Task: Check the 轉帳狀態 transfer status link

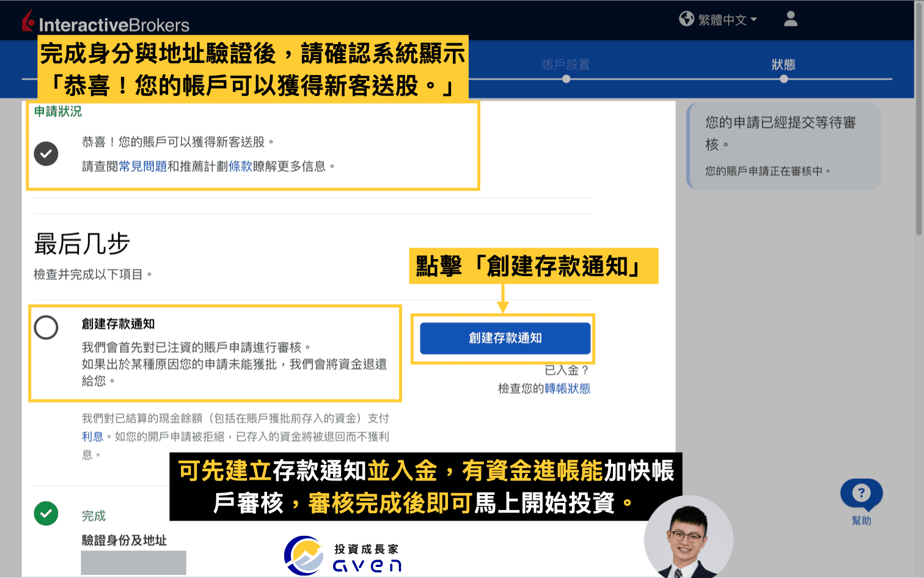Action: pyautogui.click(x=568, y=388)
